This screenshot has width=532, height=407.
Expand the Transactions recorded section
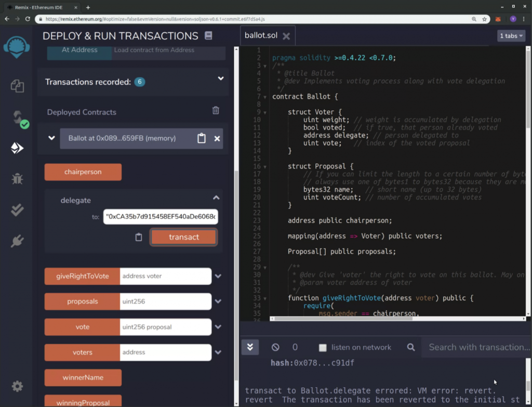pyautogui.click(x=220, y=78)
